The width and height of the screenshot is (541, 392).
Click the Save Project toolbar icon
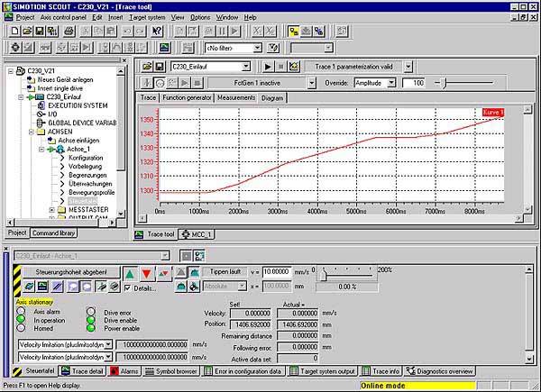click(x=39, y=31)
